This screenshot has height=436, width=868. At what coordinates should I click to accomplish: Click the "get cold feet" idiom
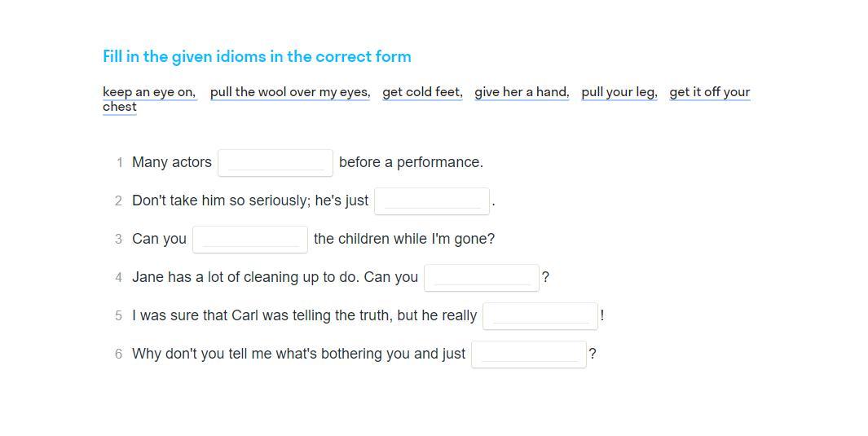[421, 92]
